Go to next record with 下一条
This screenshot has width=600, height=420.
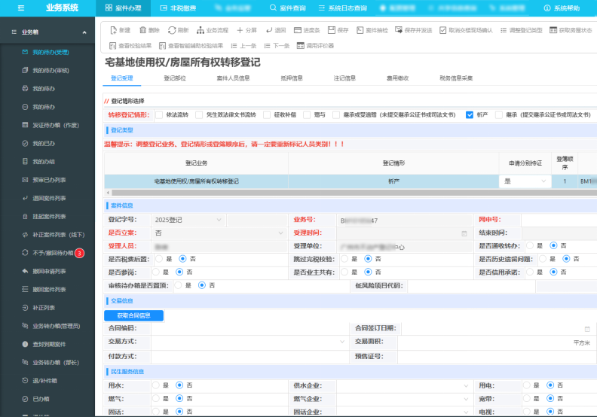coord(275,46)
